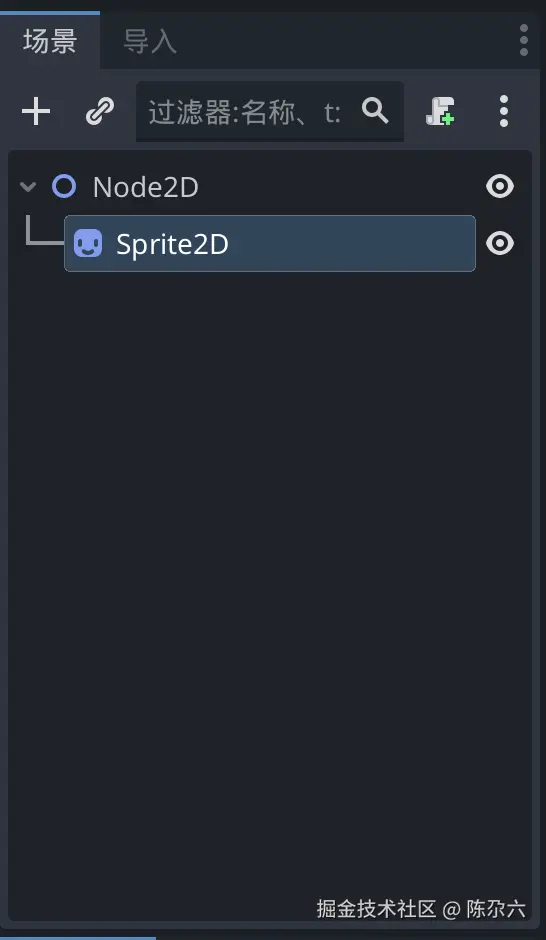546x940 pixels.
Task: Add a new child node with plus icon
Action: tap(36, 112)
